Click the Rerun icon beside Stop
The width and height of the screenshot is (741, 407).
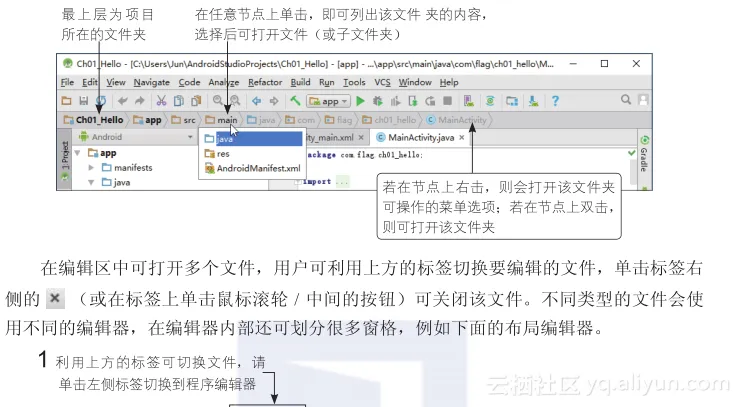[430, 101]
